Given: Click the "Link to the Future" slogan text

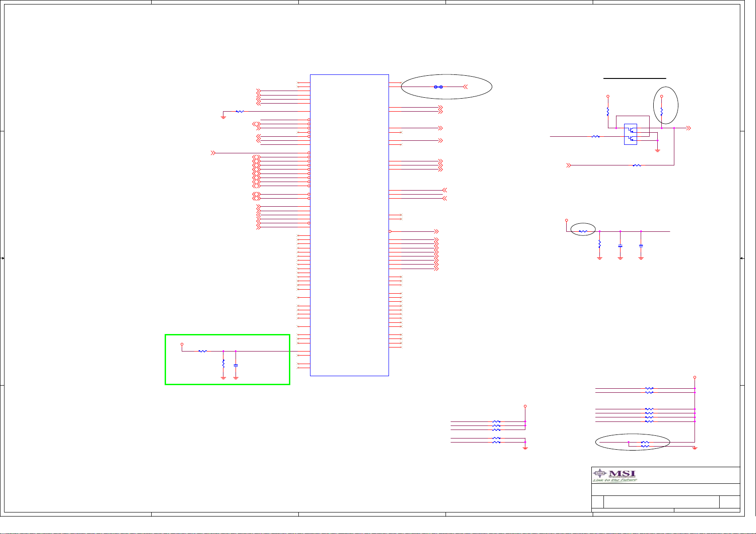Looking at the screenshot, I should click(x=615, y=480).
